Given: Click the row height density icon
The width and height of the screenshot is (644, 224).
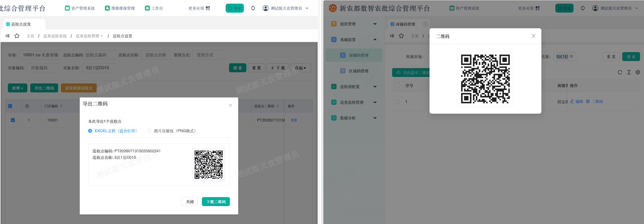Looking at the screenshot, I should 629,72.
